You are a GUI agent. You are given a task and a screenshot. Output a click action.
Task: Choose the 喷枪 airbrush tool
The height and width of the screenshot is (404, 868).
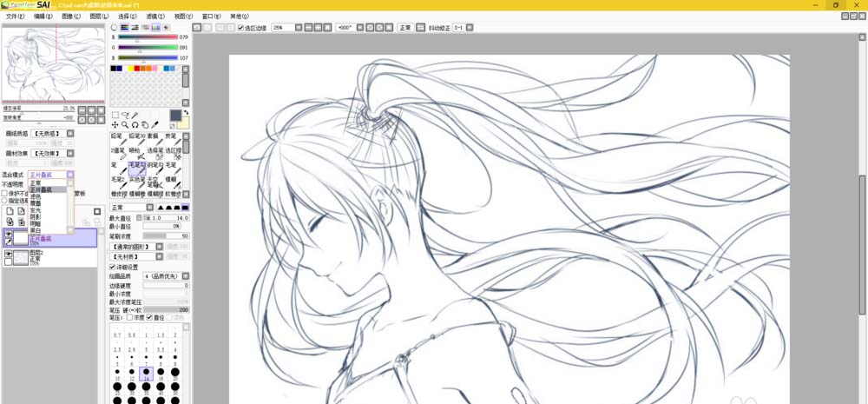137,154
